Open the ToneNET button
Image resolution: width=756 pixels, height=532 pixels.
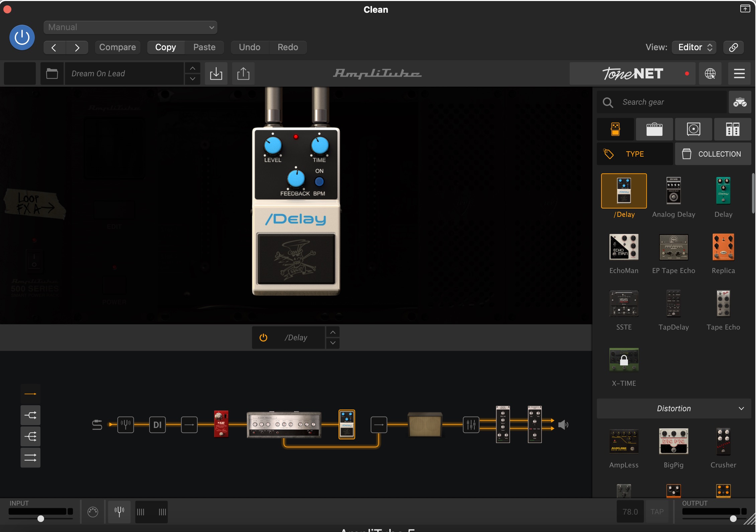632,73
